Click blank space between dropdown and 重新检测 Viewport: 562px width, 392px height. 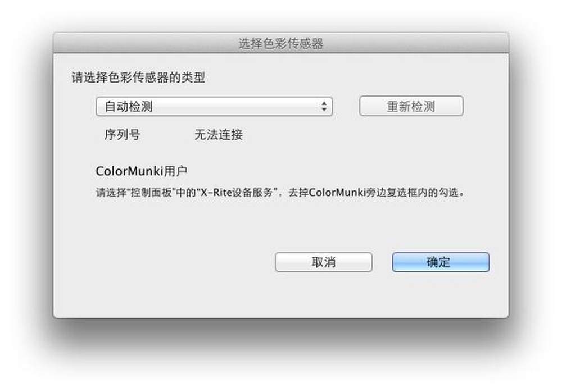coord(346,106)
